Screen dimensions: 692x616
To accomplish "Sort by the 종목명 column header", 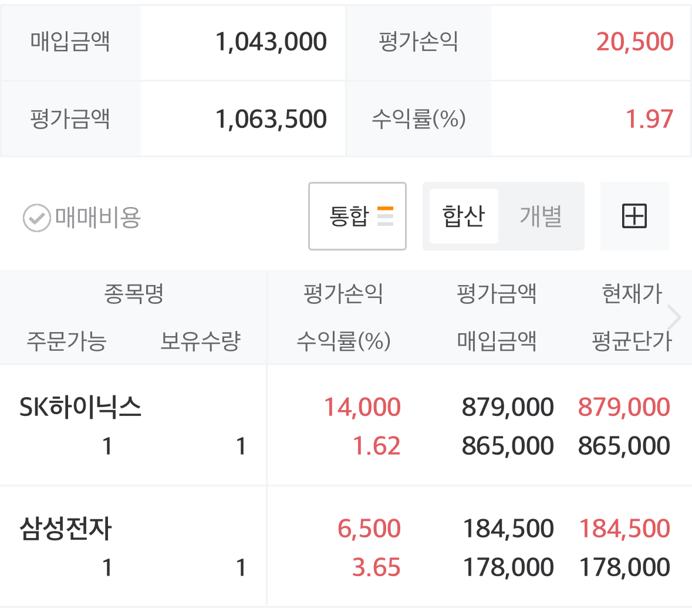I will (x=134, y=293).
